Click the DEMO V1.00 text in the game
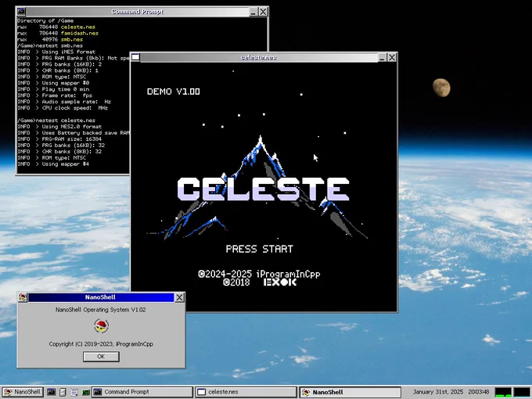532x399 pixels. (x=174, y=92)
